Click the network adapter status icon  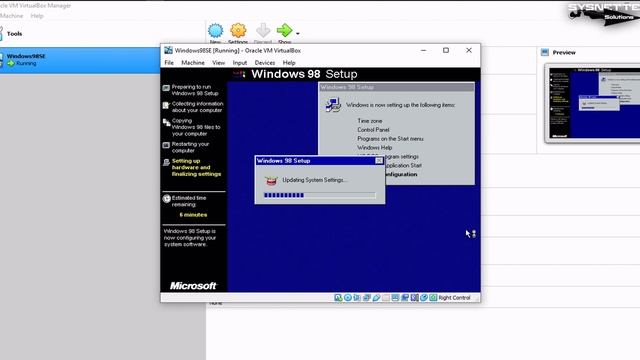(367, 298)
